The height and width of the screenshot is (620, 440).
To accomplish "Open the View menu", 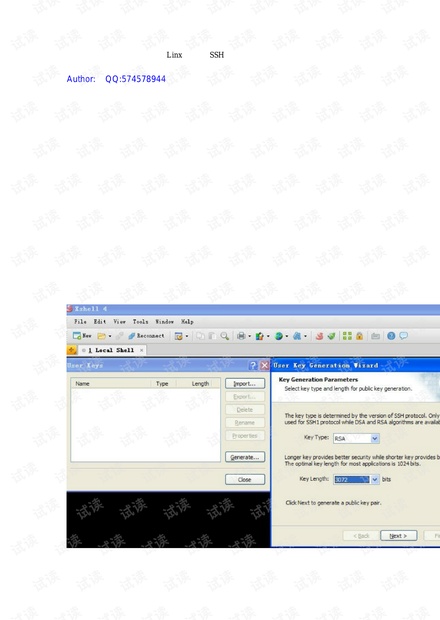I will pos(119,321).
